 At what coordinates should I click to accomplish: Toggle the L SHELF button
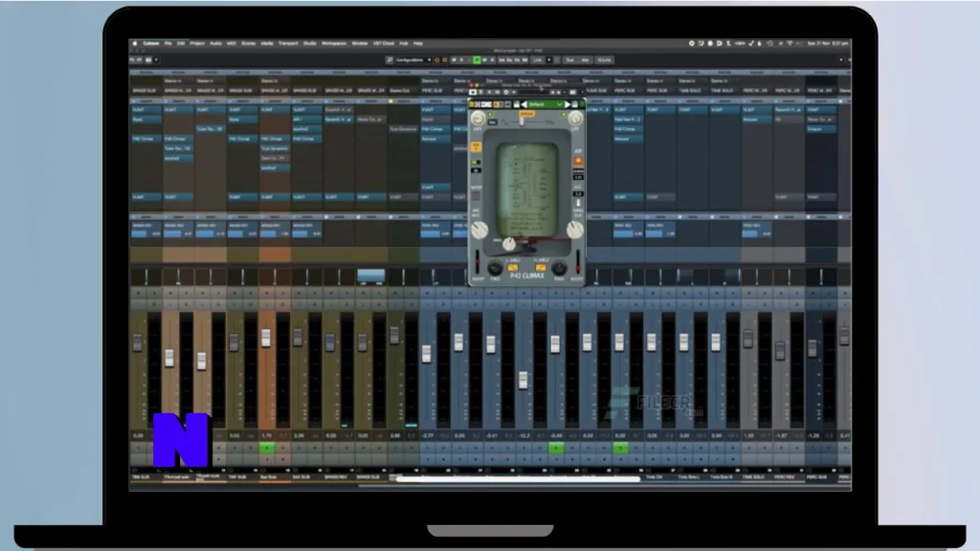[513, 268]
